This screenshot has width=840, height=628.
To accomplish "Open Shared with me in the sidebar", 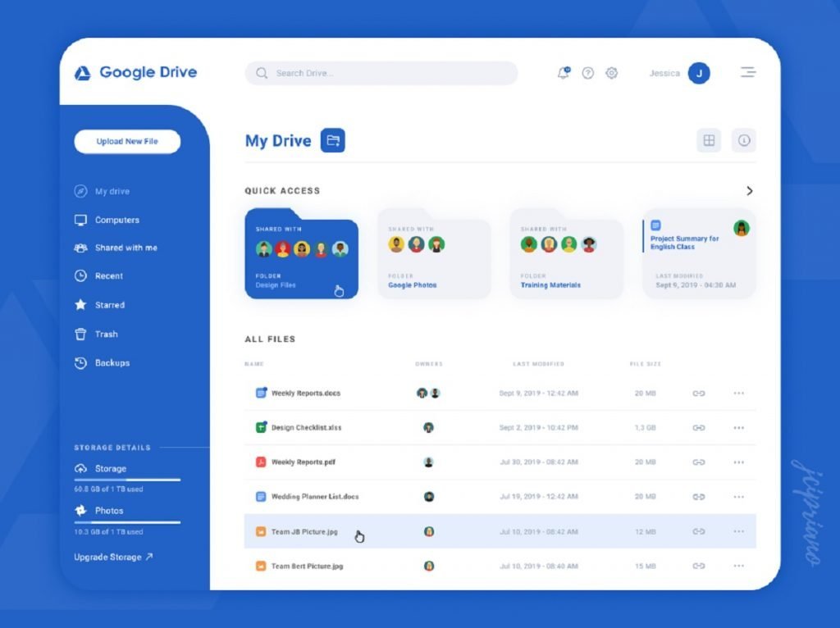I will pyautogui.click(x=116, y=248).
